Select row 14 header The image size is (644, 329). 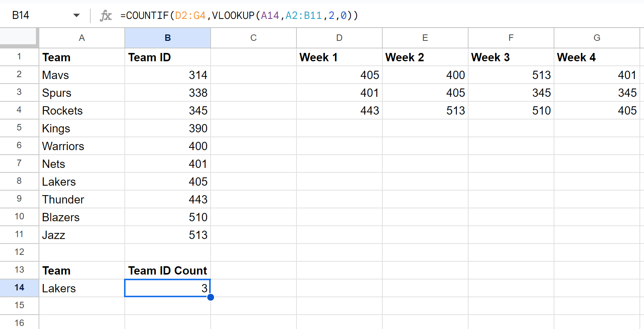(19, 288)
